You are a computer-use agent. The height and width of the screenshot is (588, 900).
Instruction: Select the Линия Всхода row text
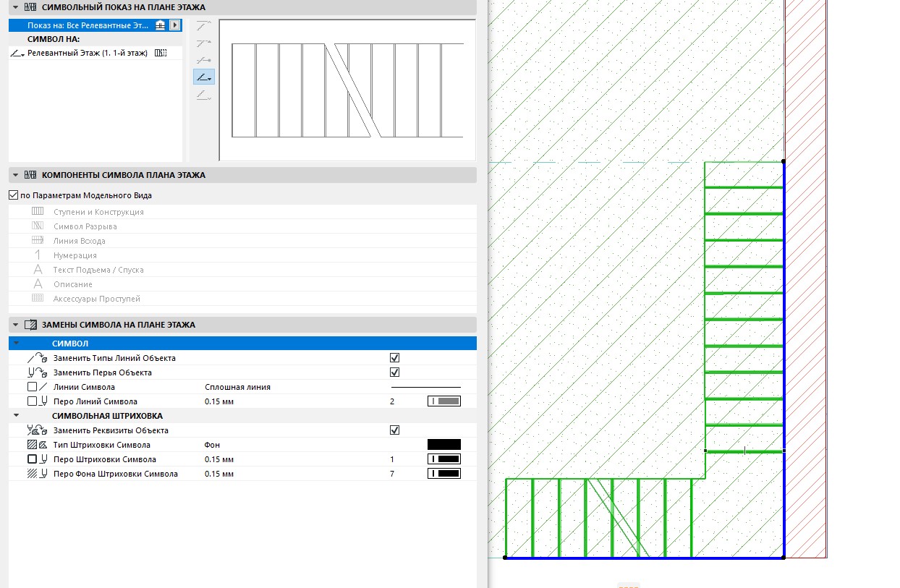[80, 241]
